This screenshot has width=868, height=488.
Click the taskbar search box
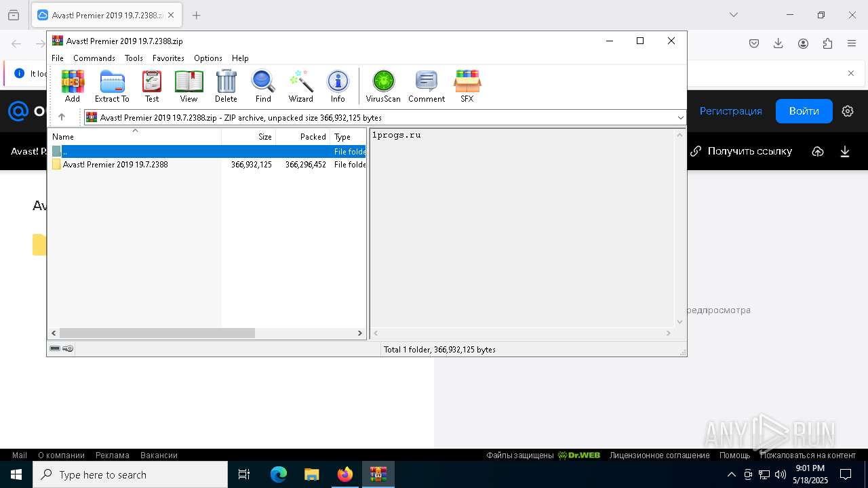pyautogui.click(x=130, y=474)
